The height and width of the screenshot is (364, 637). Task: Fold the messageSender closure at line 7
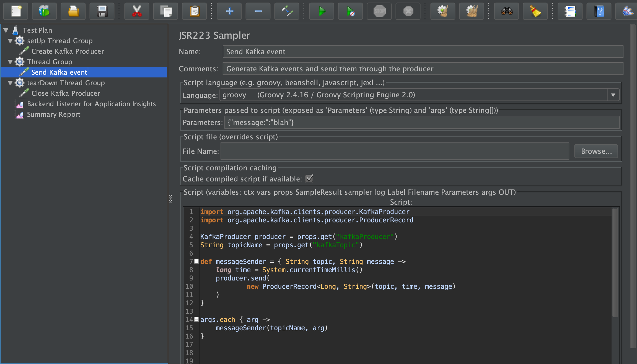(196, 261)
